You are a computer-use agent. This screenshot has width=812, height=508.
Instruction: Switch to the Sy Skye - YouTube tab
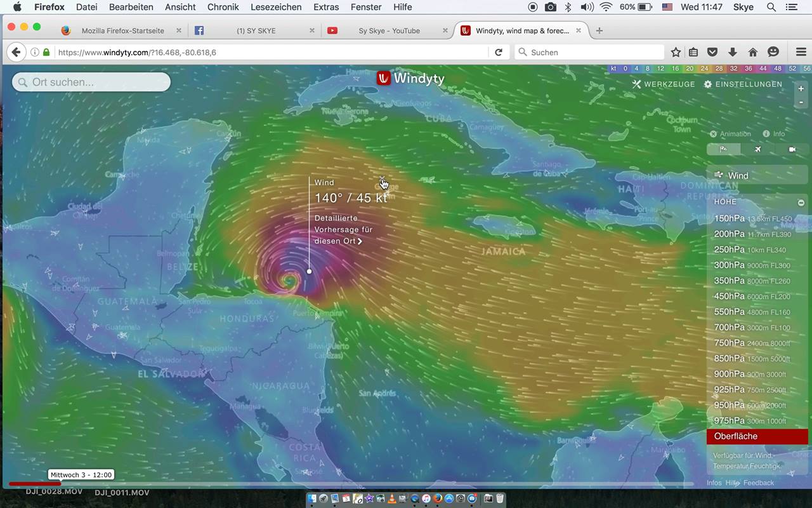point(389,30)
